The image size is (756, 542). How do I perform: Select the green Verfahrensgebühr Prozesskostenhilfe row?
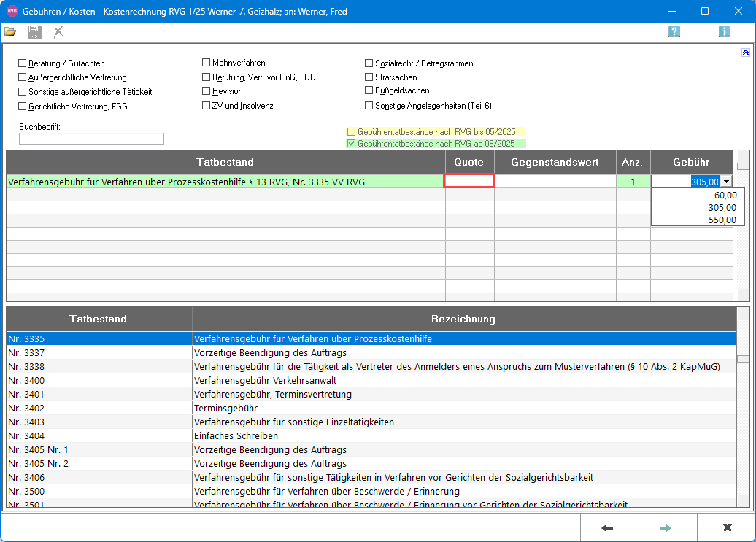[x=225, y=182]
